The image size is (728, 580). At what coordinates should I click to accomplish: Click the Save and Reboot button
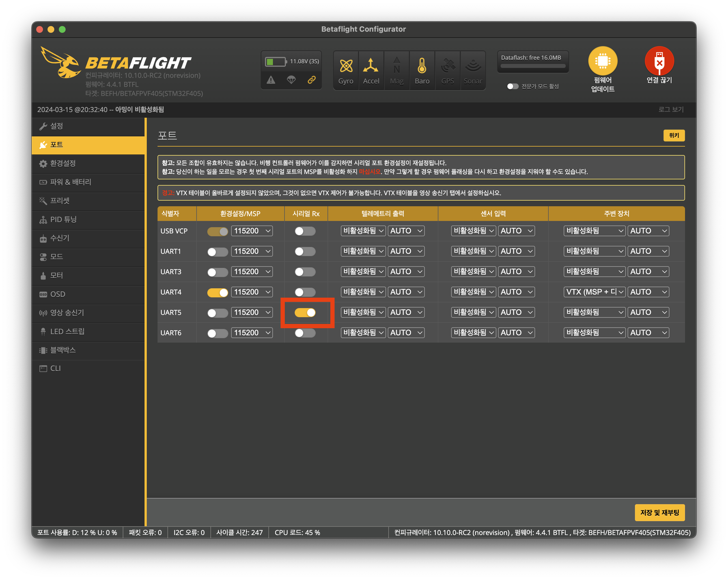click(660, 513)
